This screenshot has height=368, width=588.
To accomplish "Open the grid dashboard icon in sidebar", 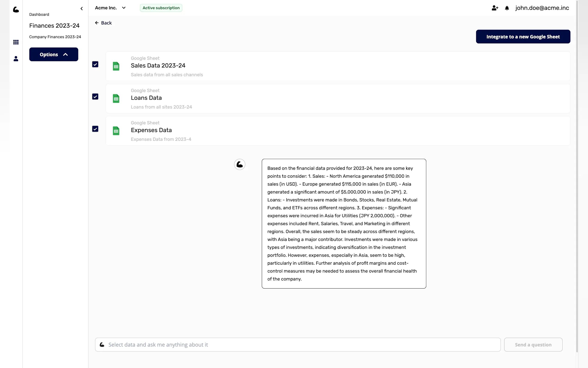I will pos(16,42).
